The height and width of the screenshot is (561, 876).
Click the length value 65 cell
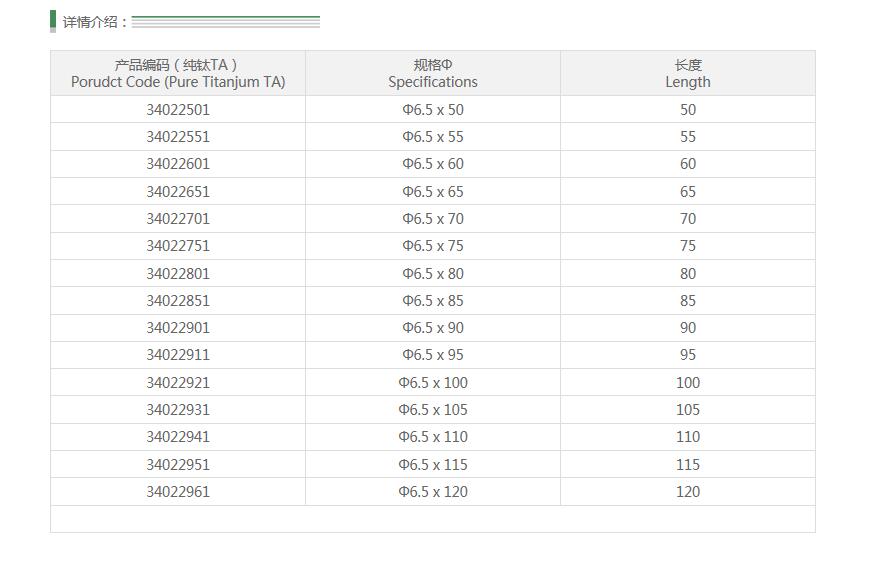688,192
